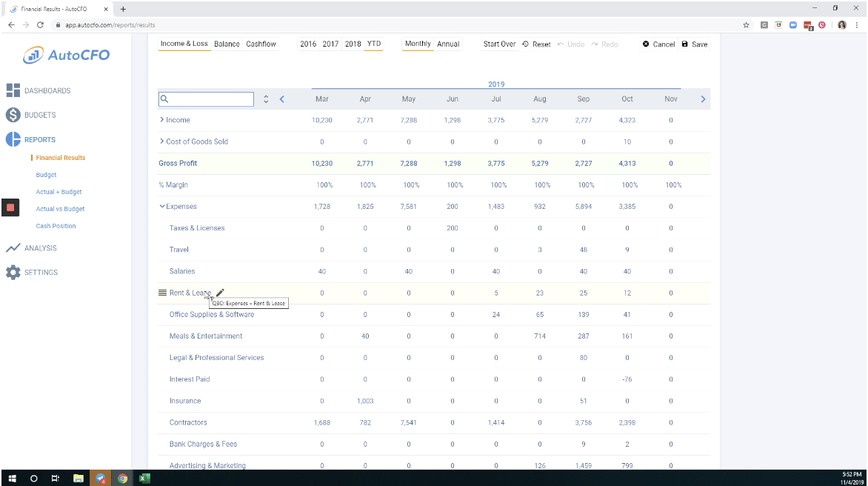Switch the report to Annual view
Viewport: 868px width, 486px height.
coord(447,44)
